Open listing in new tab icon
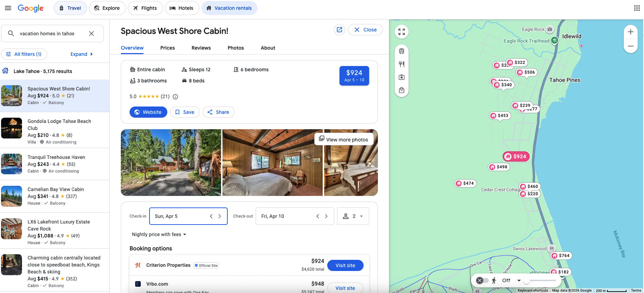Screen dimensions: 644x293 click(x=339, y=30)
